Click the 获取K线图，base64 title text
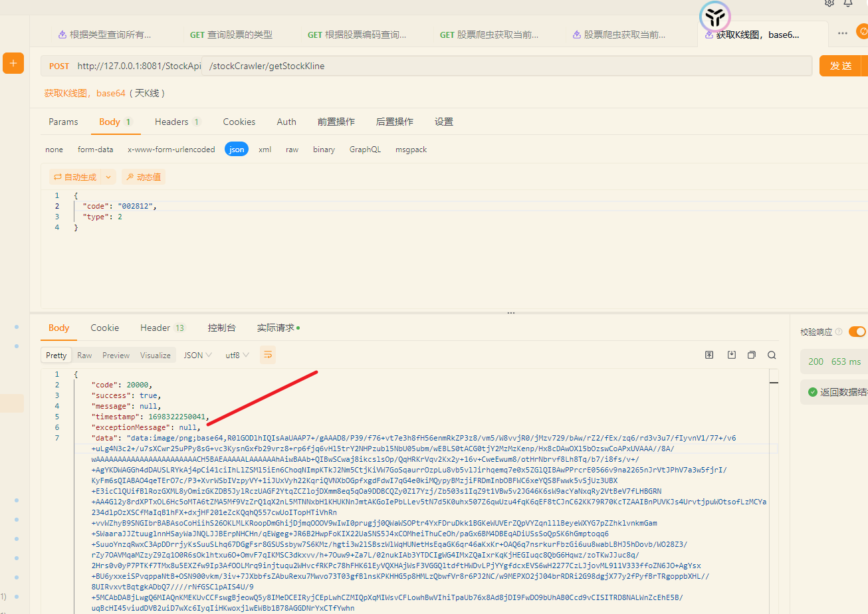Viewport: 868px width, 614px height. pyautogui.click(x=85, y=93)
